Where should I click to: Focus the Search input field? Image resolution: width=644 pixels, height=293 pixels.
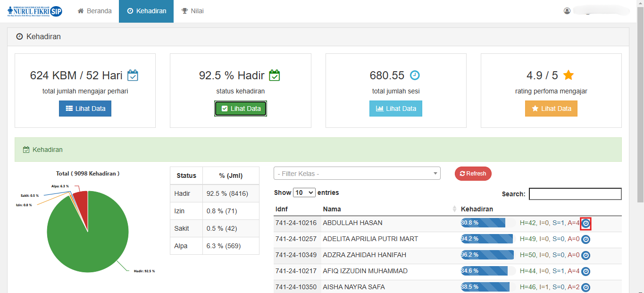click(x=575, y=194)
